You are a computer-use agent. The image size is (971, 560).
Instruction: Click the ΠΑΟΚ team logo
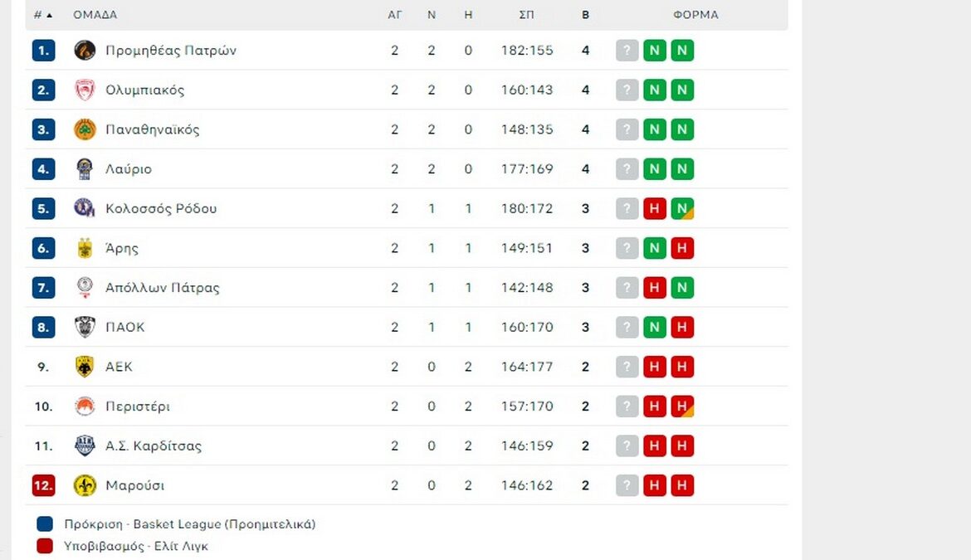click(85, 327)
